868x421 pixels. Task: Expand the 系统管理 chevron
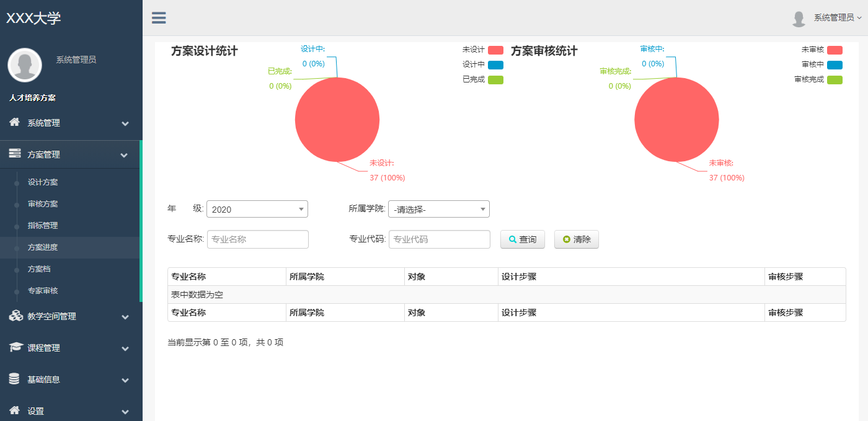coord(125,123)
